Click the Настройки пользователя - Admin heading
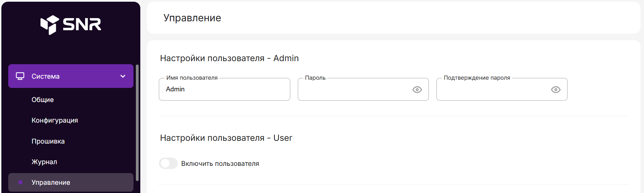This screenshot has width=644, height=193. [229, 58]
